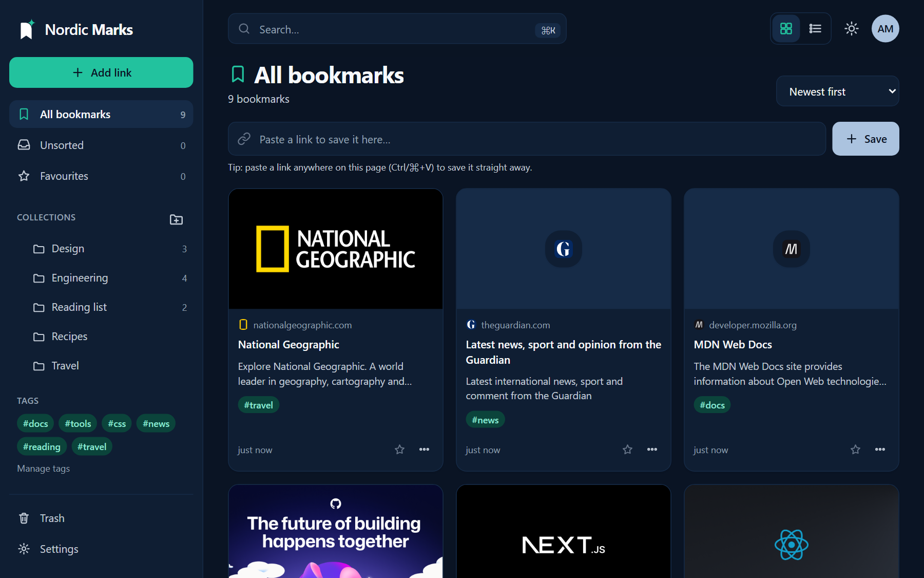Open the GitHub bookmark thumbnail

click(336, 531)
